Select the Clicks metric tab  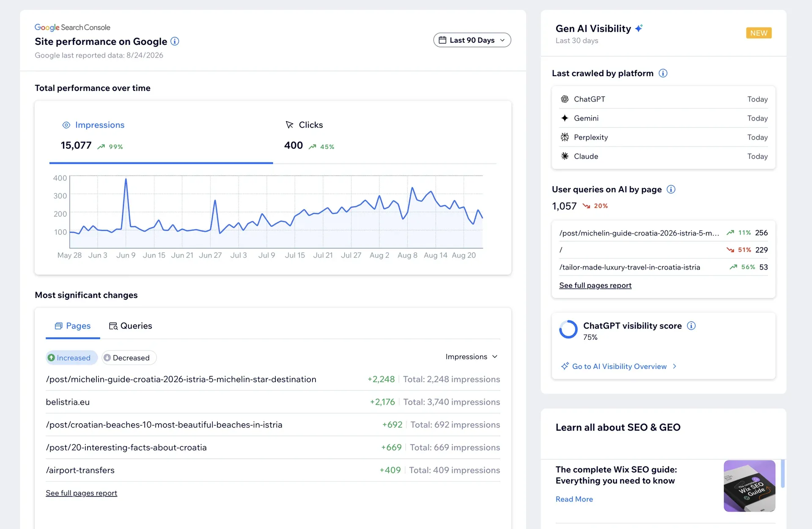(384, 137)
